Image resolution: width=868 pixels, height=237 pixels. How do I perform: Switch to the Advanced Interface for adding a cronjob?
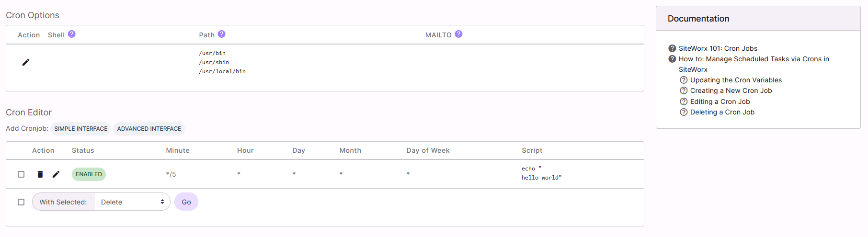tap(149, 129)
